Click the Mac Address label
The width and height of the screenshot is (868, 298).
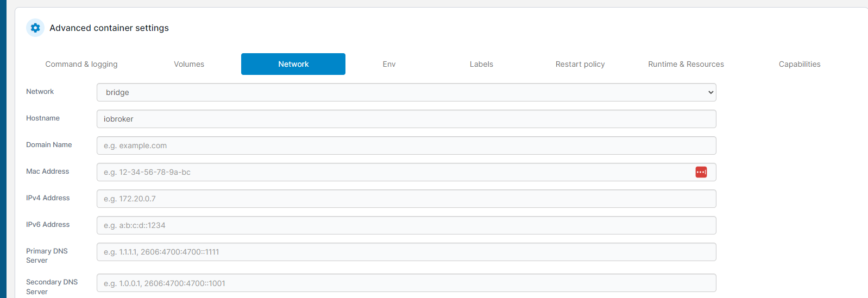pos(47,172)
